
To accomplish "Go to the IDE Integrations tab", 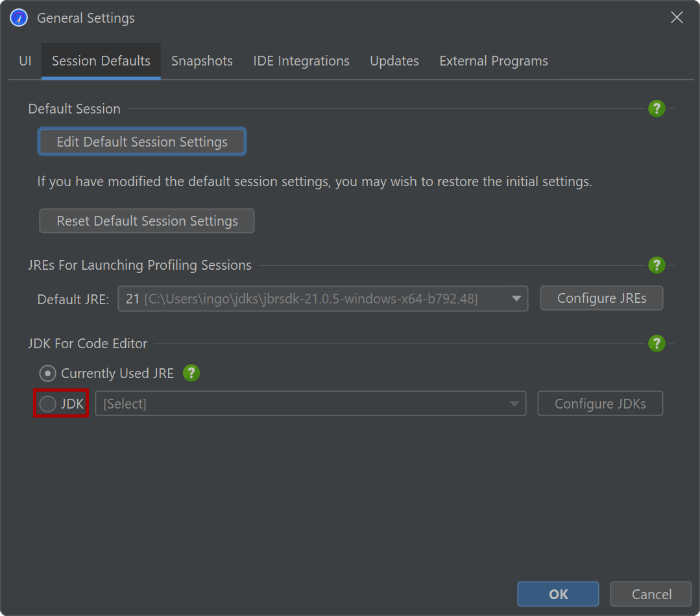I will click(x=301, y=61).
